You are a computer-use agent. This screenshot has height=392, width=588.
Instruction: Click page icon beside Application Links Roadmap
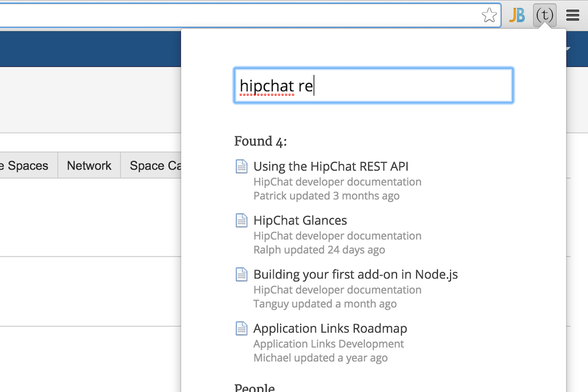(242, 328)
